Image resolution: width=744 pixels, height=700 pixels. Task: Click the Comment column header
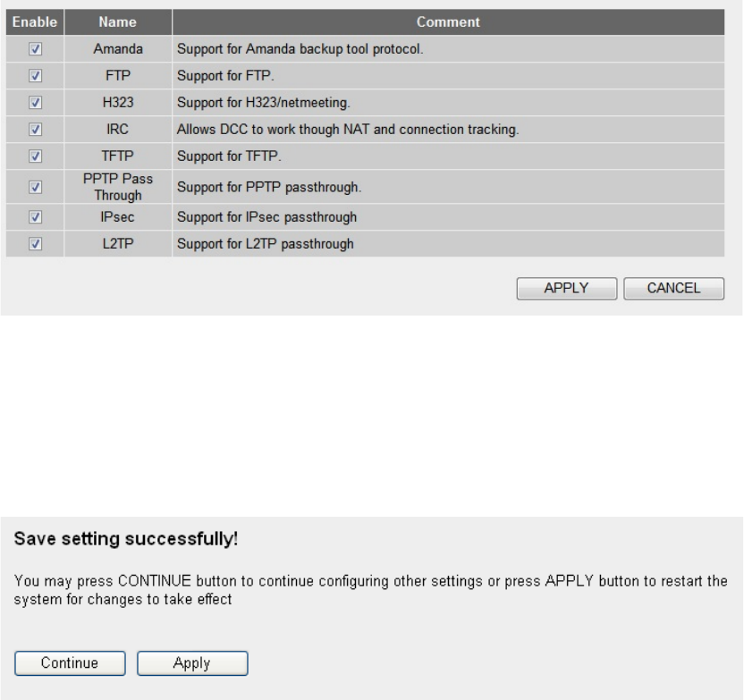coord(448,21)
